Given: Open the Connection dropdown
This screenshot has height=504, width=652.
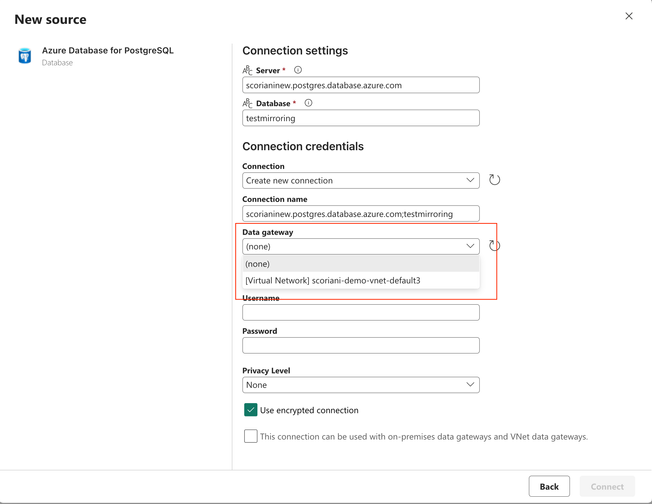Looking at the screenshot, I should [x=361, y=180].
